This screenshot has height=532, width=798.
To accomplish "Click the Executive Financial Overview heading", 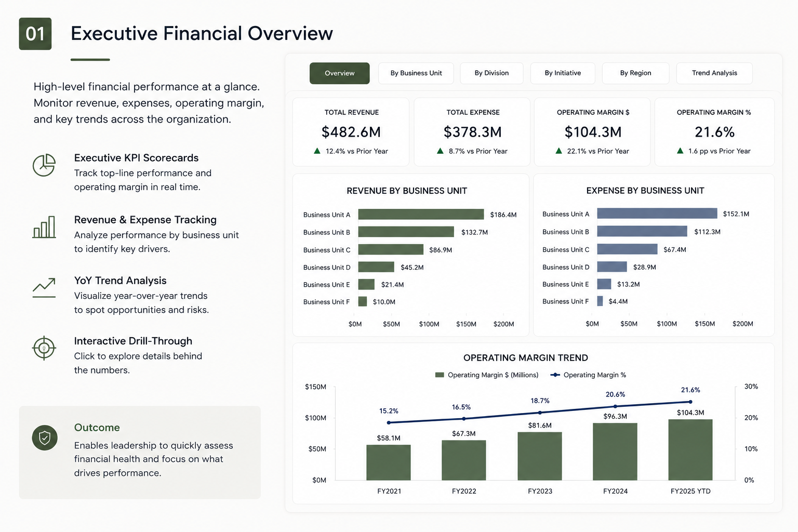I will tap(202, 33).
